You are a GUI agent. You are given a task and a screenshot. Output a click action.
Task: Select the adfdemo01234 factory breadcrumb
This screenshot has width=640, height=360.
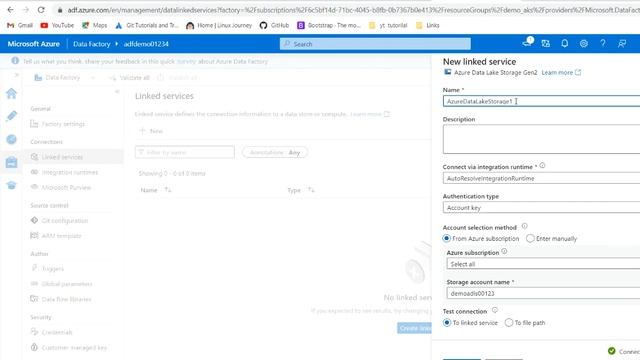click(x=146, y=44)
